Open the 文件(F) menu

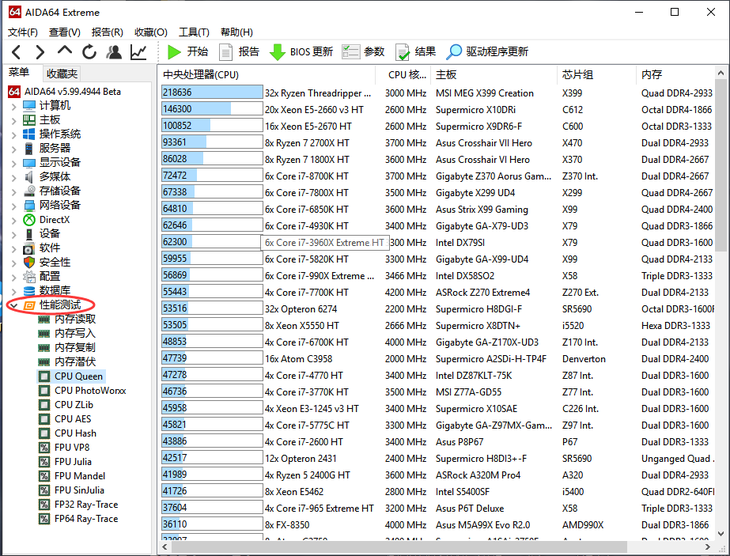tap(23, 32)
